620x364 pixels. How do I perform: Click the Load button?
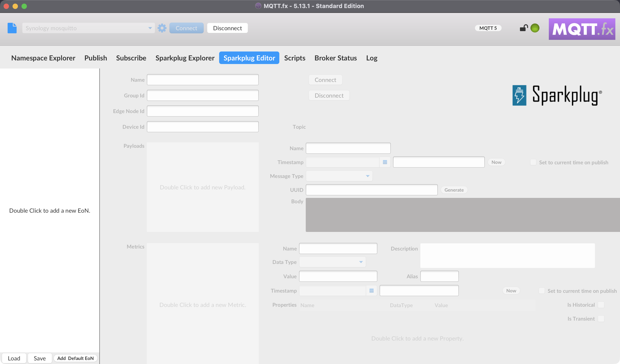coord(14,358)
